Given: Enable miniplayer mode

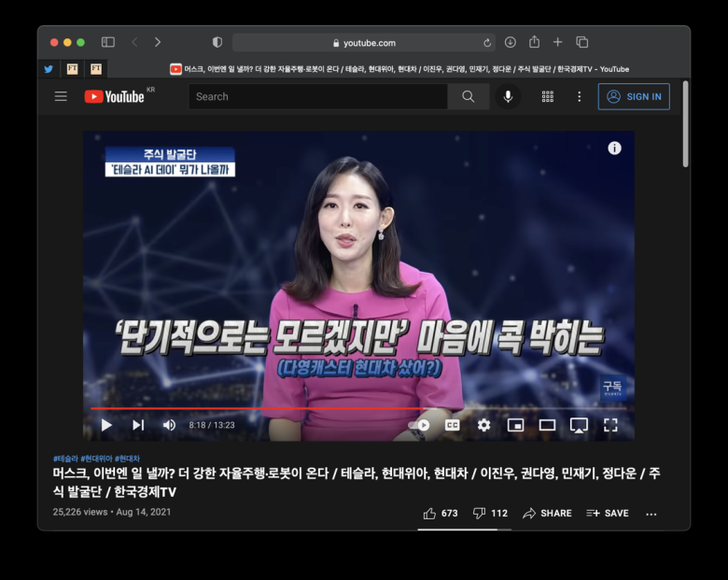Looking at the screenshot, I should (x=515, y=425).
